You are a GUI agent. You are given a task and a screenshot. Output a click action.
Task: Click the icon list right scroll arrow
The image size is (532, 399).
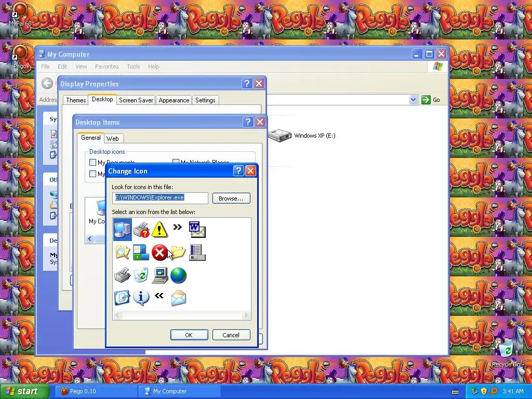coord(246,315)
